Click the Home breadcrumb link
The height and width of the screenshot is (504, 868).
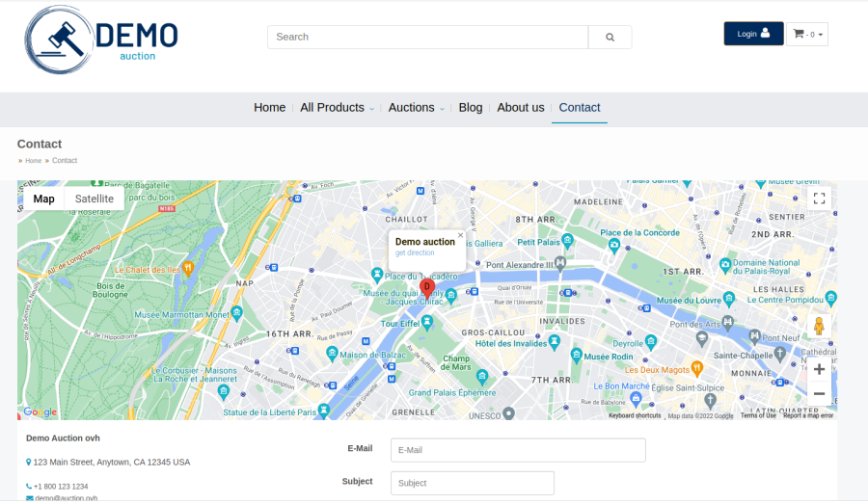pyautogui.click(x=33, y=160)
